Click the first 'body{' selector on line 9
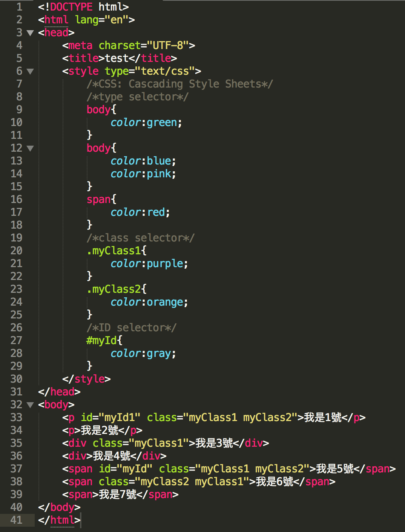The image size is (405, 532). pyautogui.click(x=102, y=109)
